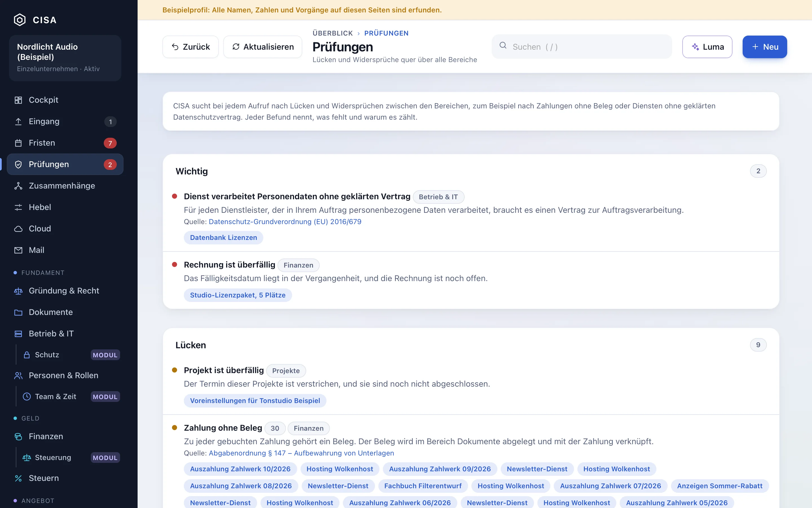Open the Luma assistant button
The width and height of the screenshot is (812, 508).
point(707,47)
